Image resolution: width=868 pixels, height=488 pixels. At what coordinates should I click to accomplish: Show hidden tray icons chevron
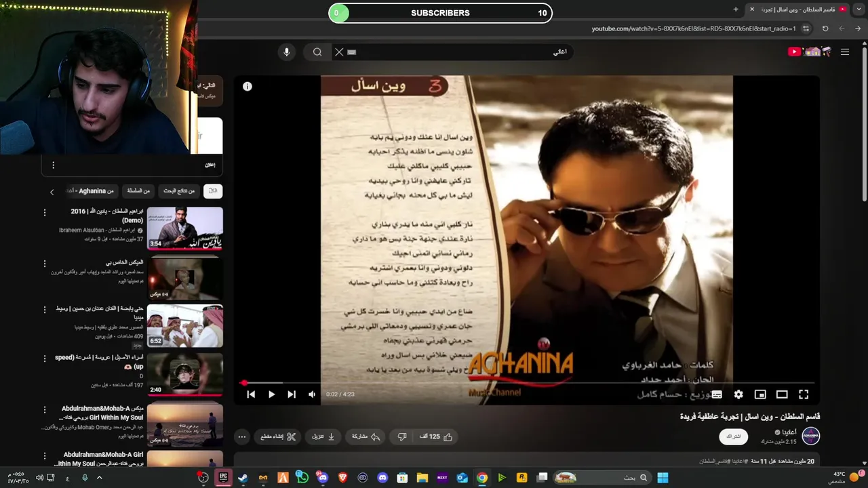pos(99,478)
